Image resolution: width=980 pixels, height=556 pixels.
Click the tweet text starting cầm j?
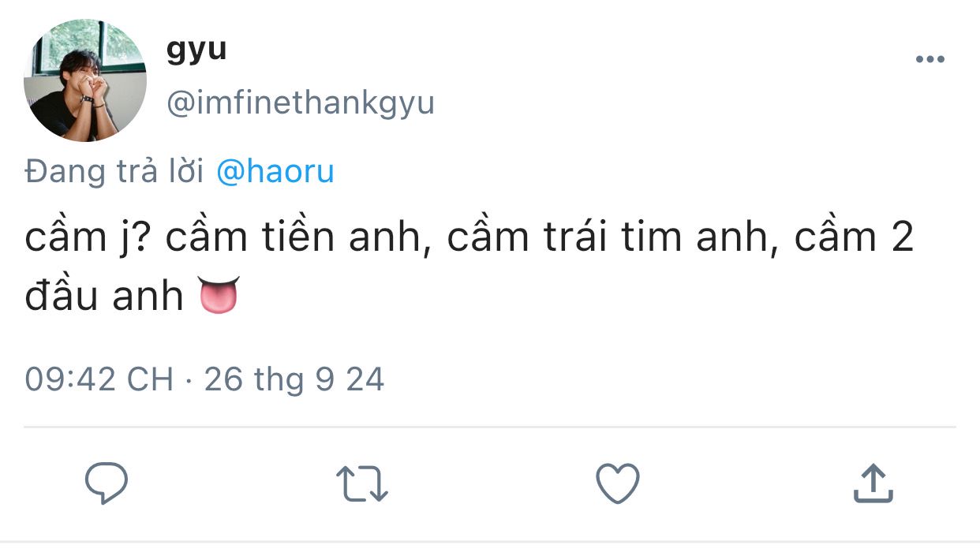click(x=469, y=266)
